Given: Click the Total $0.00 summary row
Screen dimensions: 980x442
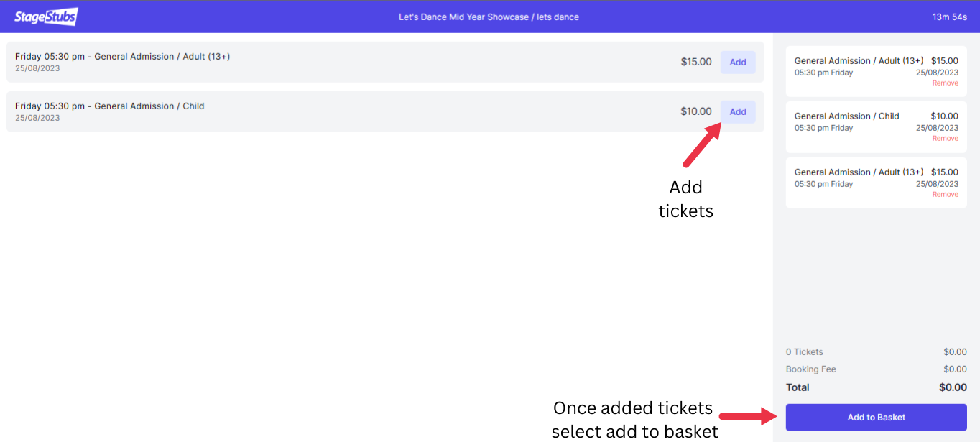Looking at the screenshot, I should (876, 387).
